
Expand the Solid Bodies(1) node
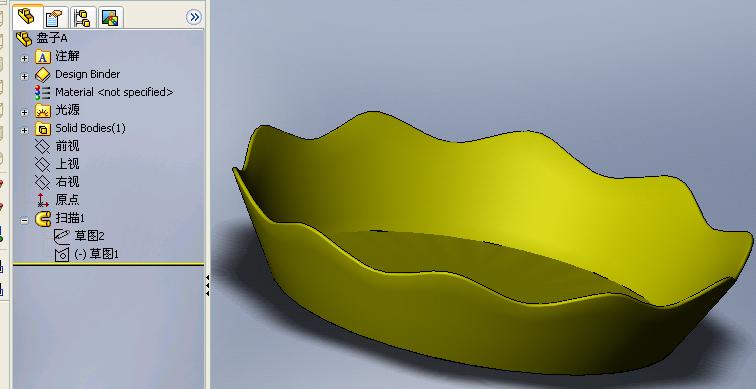tap(24, 130)
